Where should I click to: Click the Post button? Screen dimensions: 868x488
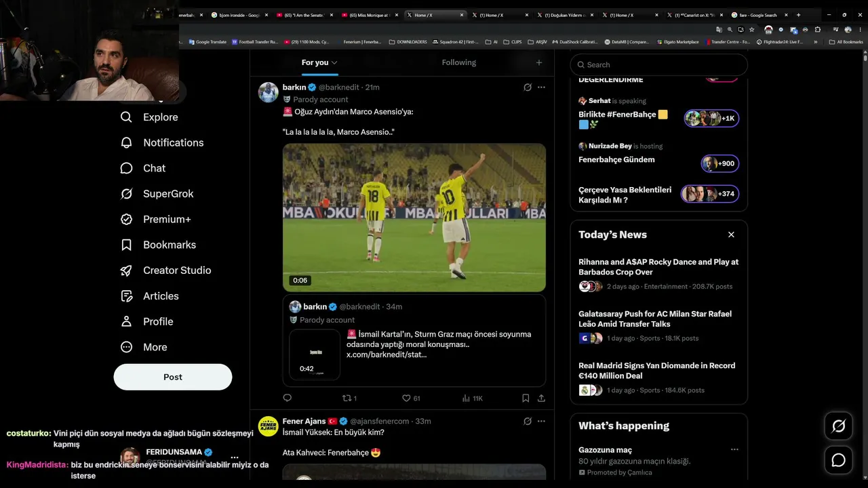pos(173,377)
